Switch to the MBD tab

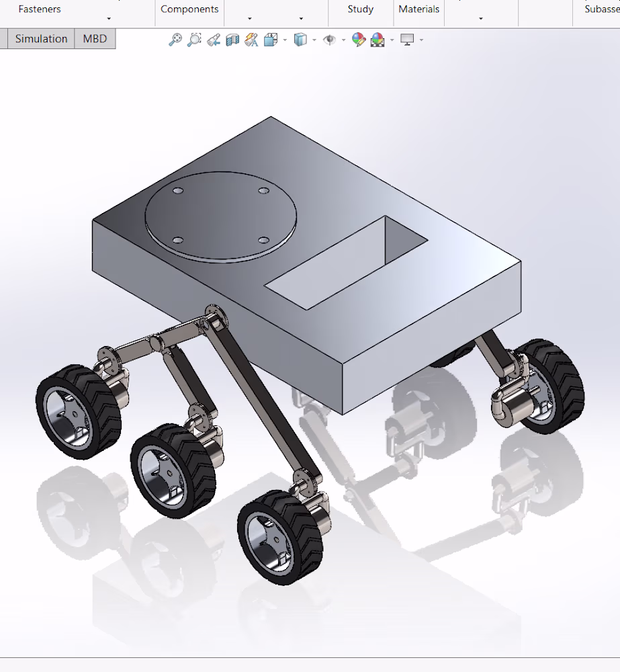click(95, 39)
